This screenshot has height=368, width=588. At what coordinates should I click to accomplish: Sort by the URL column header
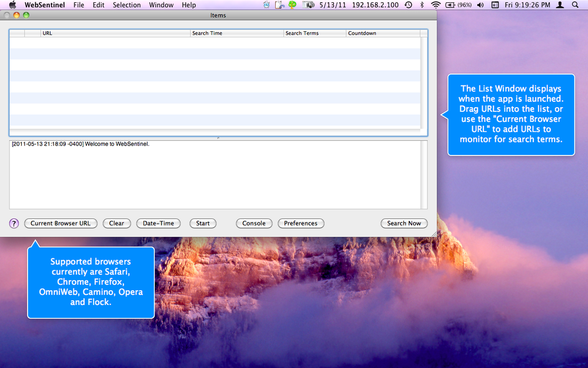[115, 33]
